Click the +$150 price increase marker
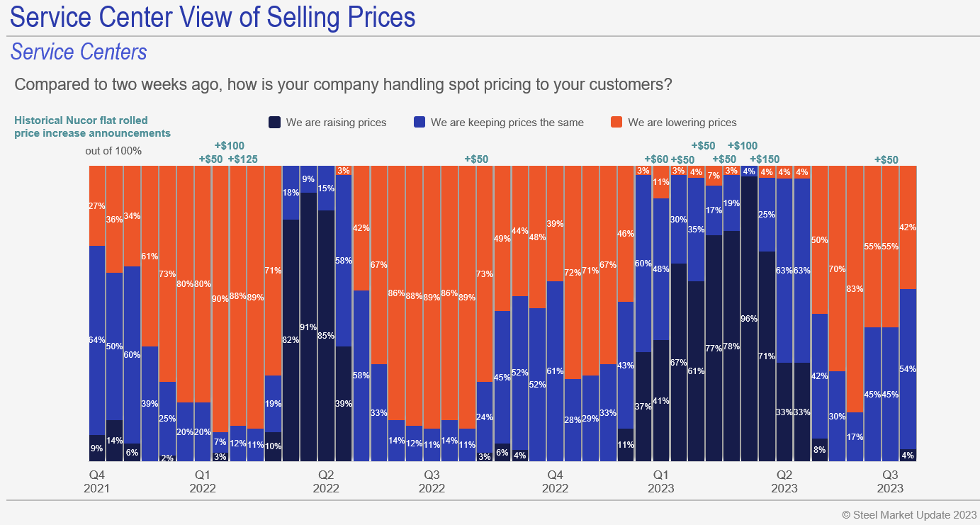 click(x=768, y=159)
